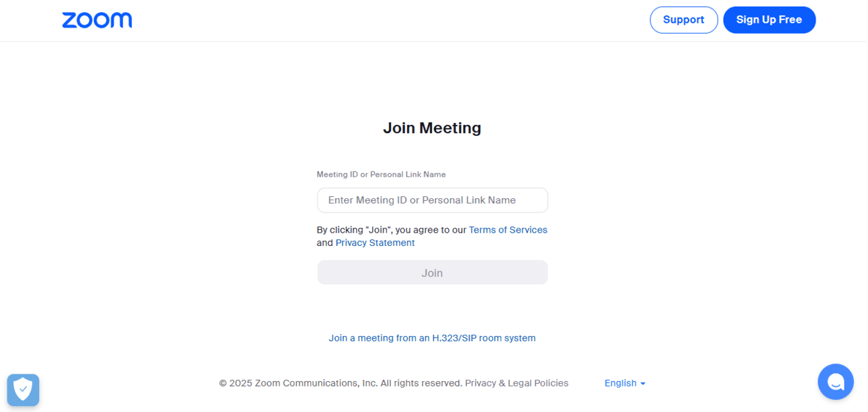Open Privacy & Legal Policies footer link
868x412 pixels.
517,383
